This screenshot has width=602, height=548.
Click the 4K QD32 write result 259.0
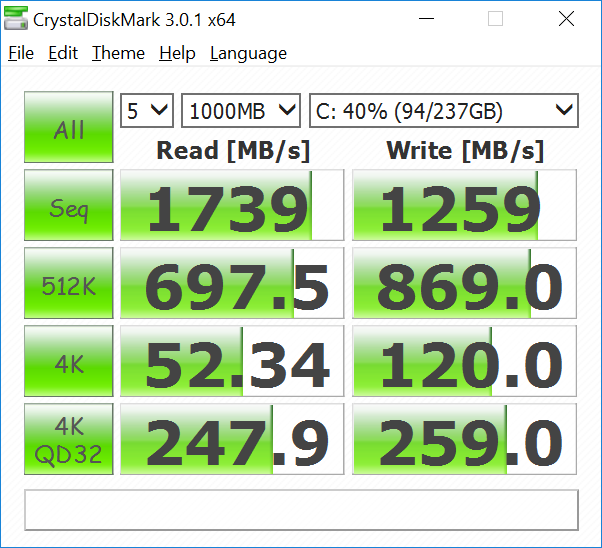pos(464,439)
